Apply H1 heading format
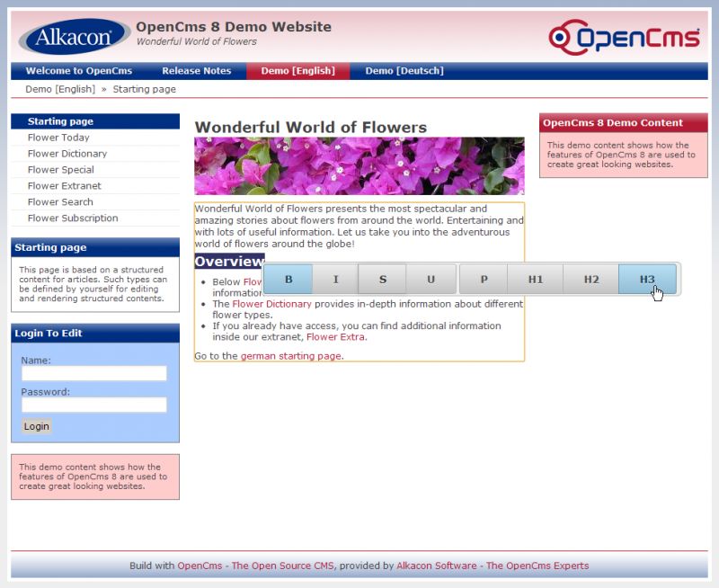This screenshot has width=719, height=588. [x=536, y=279]
